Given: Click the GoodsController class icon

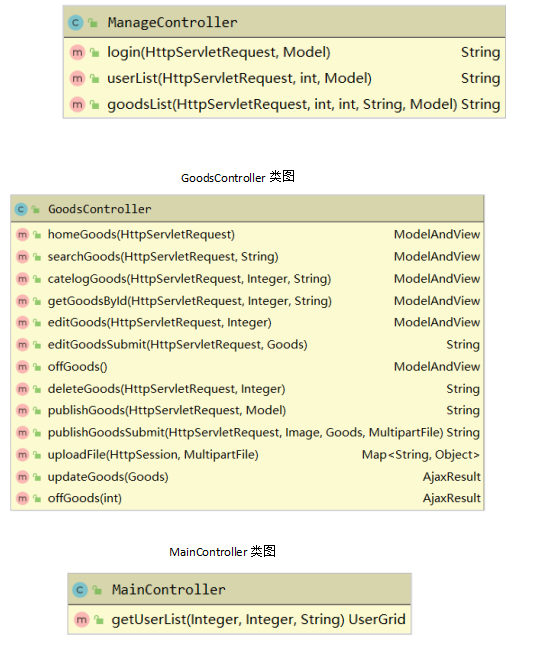Looking at the screenshot, I should click(x=21, y=209).
